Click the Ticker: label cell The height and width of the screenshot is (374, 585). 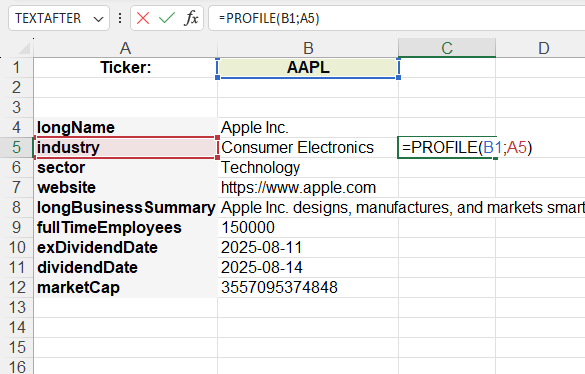tap(125, 68)
